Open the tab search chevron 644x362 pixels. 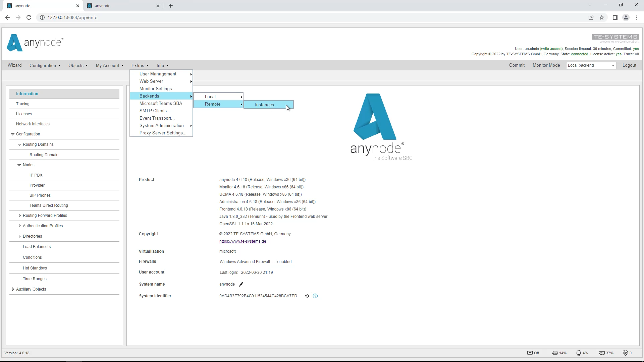(590, 5)
